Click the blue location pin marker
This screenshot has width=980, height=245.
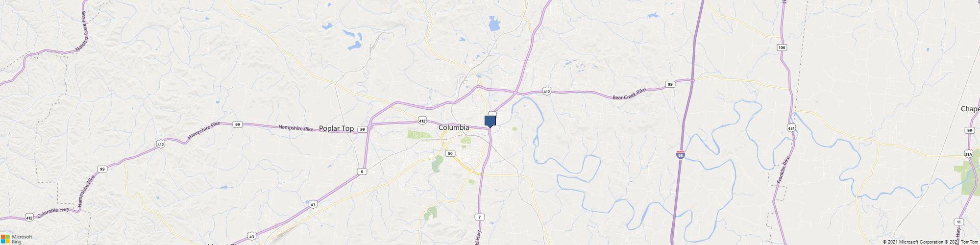coord(490,122)
